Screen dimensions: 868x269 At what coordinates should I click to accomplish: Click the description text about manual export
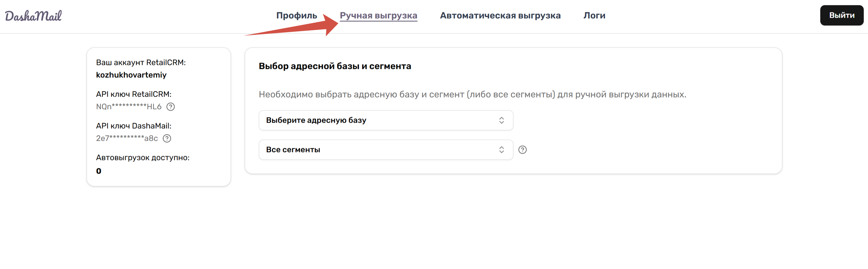pyautogui.click(x=472, y=94)
